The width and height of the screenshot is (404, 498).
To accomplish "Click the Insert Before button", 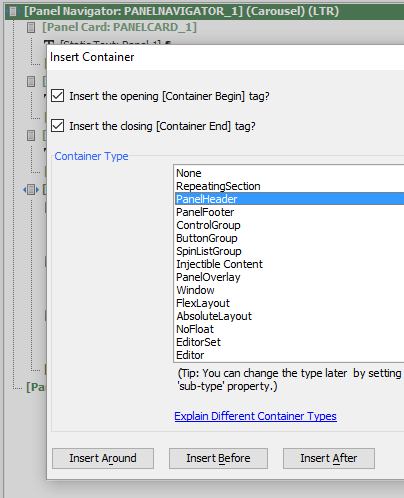I will [x=218, y=458].
